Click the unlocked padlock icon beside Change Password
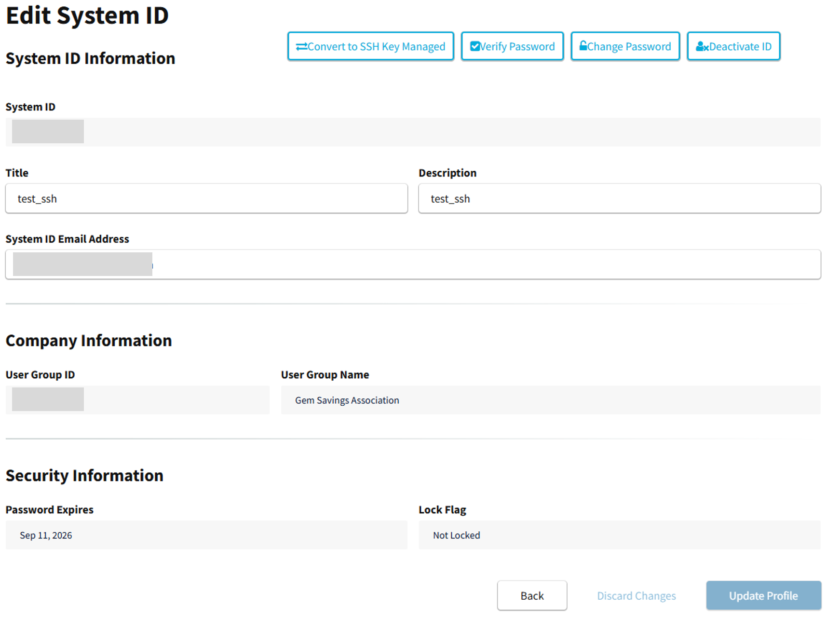The height and width of the screenshot is (619, 840). [583, 46]
